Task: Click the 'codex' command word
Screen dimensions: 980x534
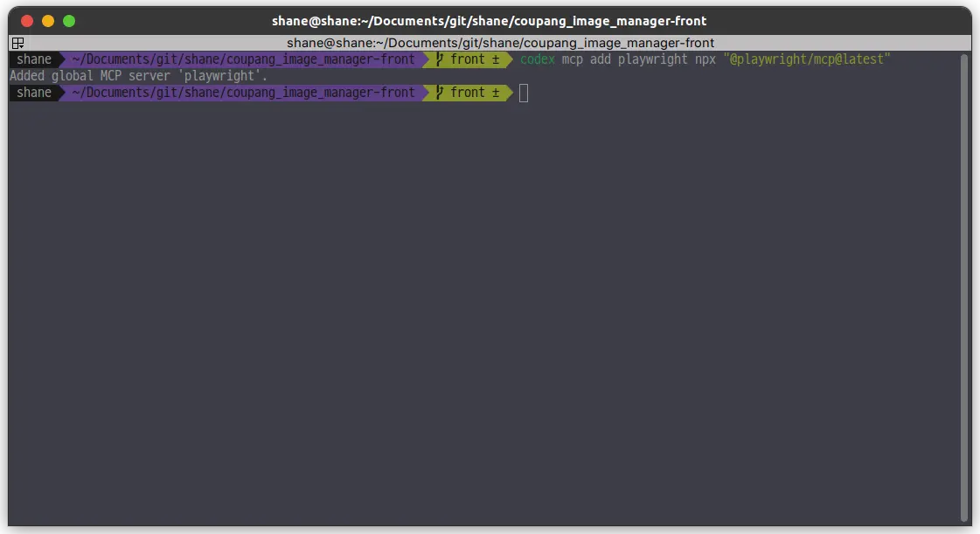Action: click(538, 59)
